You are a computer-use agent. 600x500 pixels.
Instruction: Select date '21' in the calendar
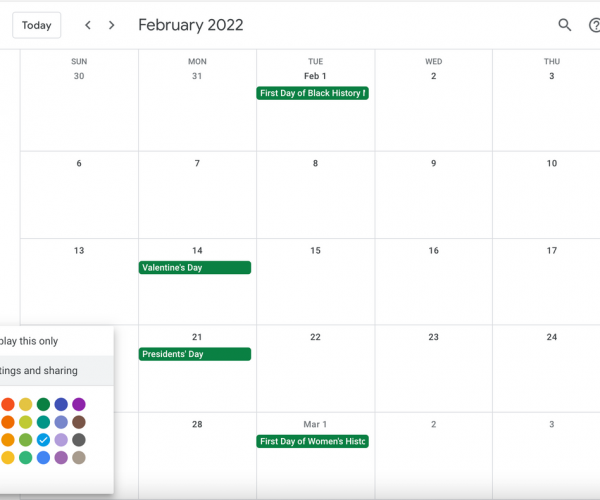[x=197, y=337]
